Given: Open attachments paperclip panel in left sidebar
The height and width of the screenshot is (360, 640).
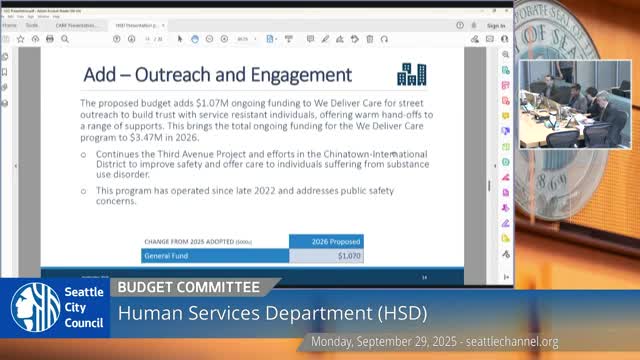Looking at the screenshot, I should click(x=5, y=87).
